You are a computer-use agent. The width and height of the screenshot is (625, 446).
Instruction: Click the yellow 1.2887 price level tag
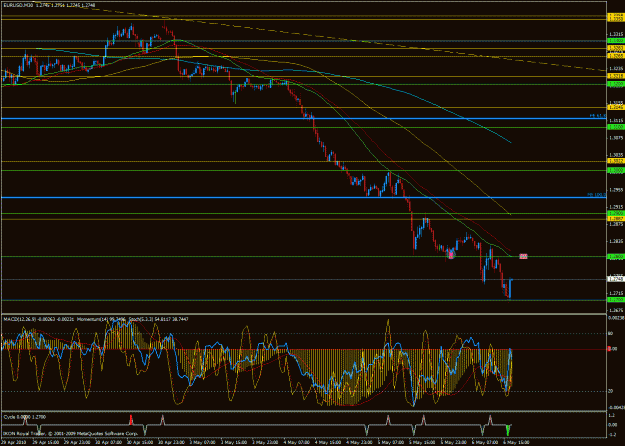tap(616, 219)
